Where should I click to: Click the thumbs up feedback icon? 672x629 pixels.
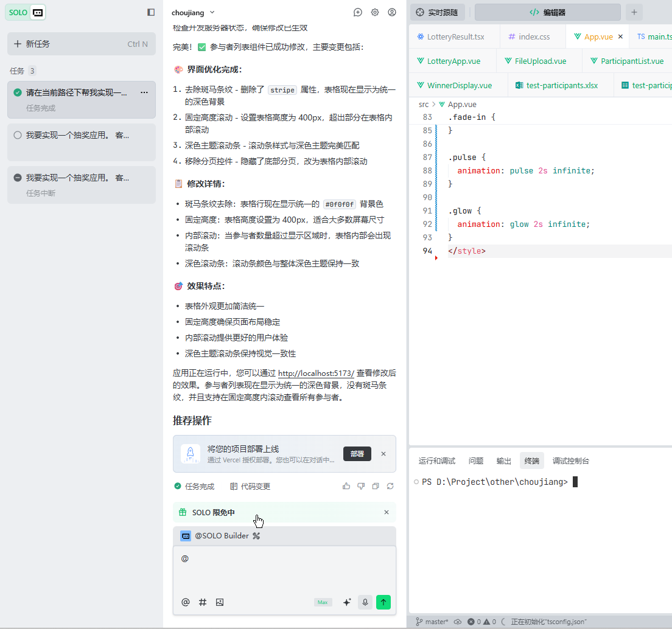point(346,486)
